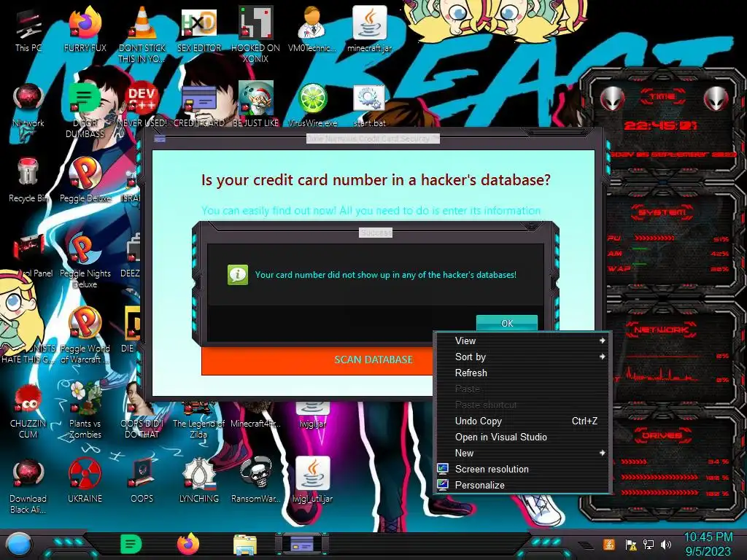Viewport: 747px width, 560px height.
Task: Choose Open in Visual Studio
Action: click(522, 437)
